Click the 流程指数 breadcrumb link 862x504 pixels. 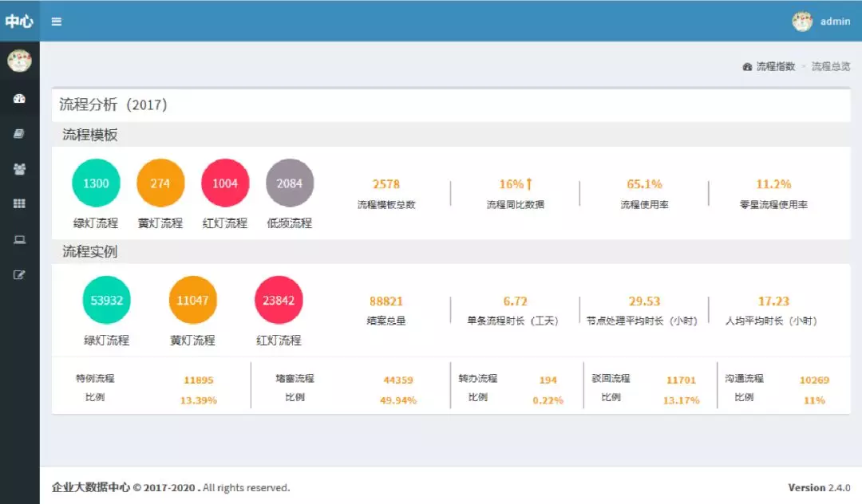click(774, 67)
